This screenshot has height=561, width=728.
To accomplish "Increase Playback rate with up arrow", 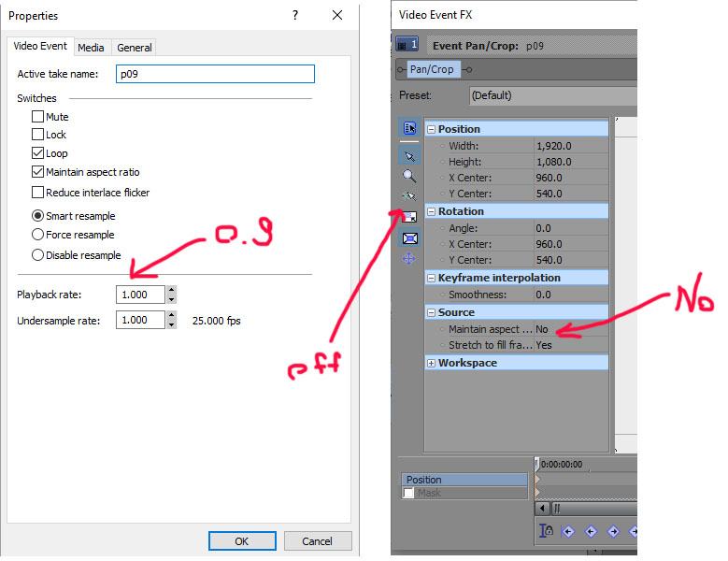I will 172,290.
